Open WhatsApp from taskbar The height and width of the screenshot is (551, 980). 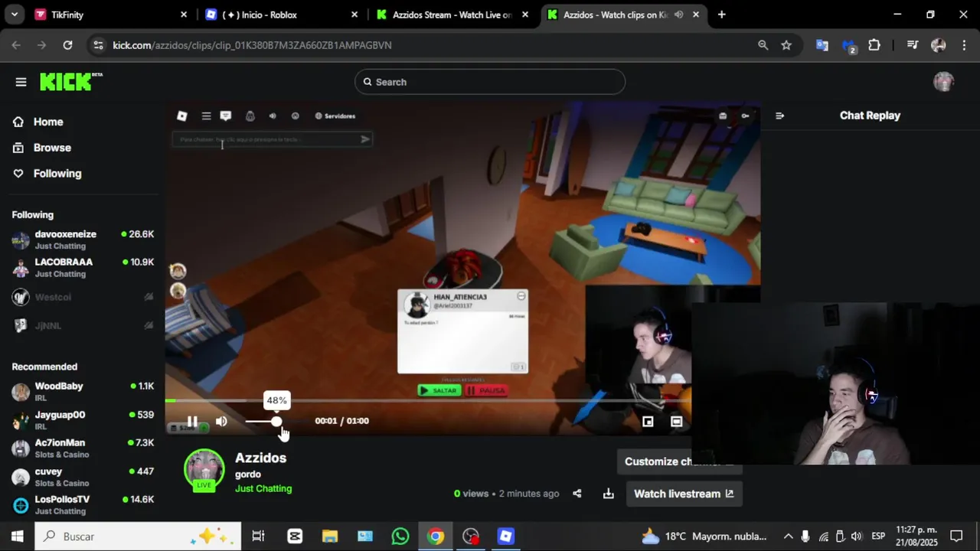click(400, 536)
